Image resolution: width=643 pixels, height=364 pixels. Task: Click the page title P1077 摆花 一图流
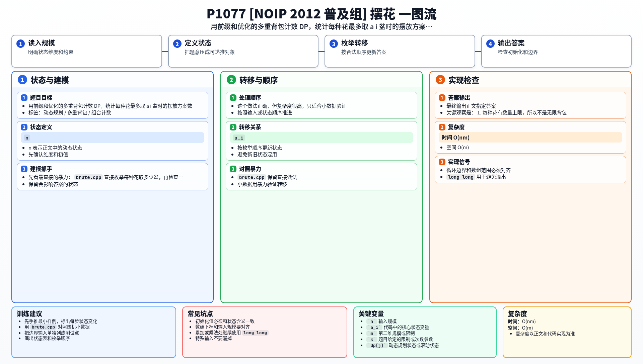click(321, 14)
